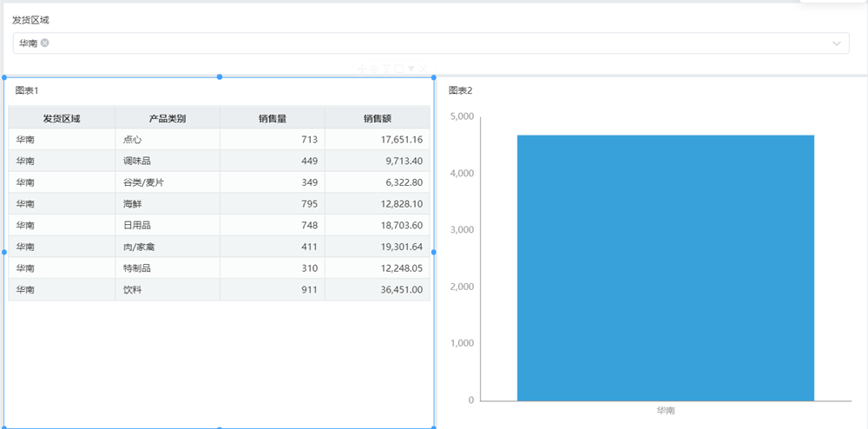Select the 谷类/麦片 cell
The width and height of the screenshot is (868, 429).
[x=168, y=182]
